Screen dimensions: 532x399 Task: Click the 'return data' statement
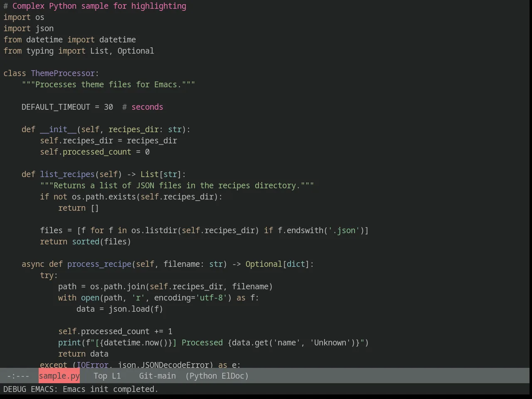coord(83,354)
